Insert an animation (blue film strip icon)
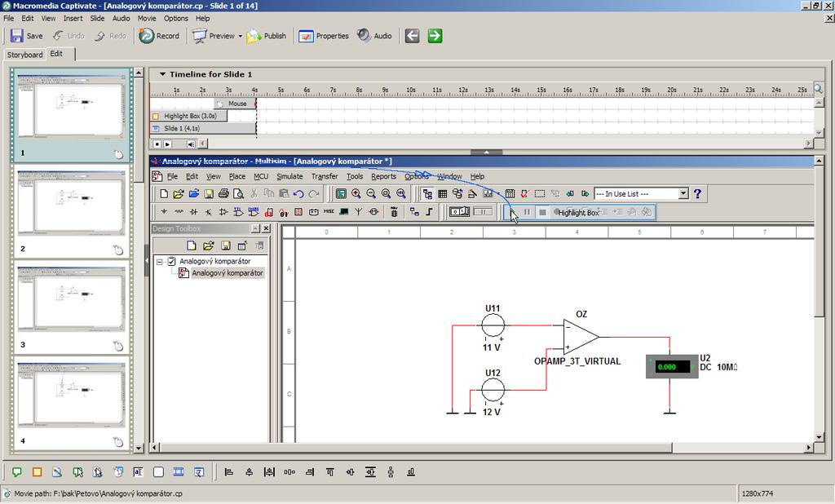The height and width of the screenshot is (504, 835). (179, 472)
